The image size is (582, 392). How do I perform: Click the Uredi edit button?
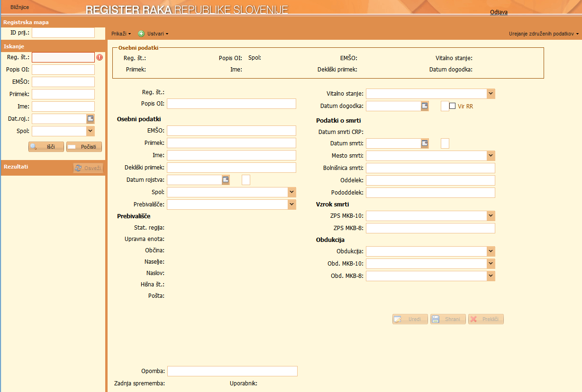tap(410, 320)
